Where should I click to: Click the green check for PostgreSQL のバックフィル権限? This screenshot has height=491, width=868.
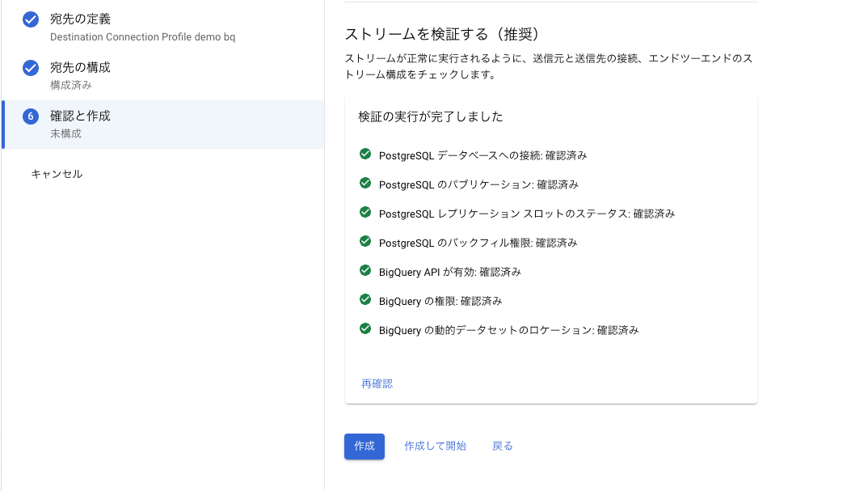click(365, 242)
